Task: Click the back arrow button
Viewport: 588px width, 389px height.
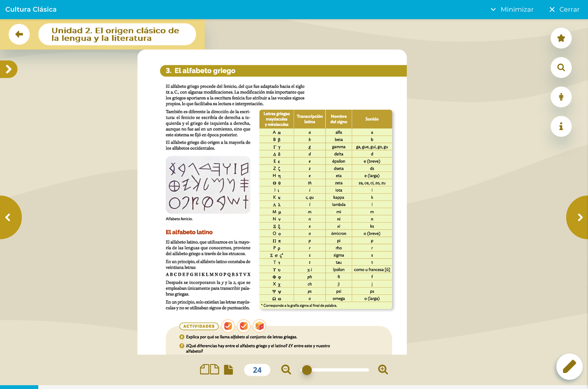Action: pyautogui.click(x=19, y=34)
